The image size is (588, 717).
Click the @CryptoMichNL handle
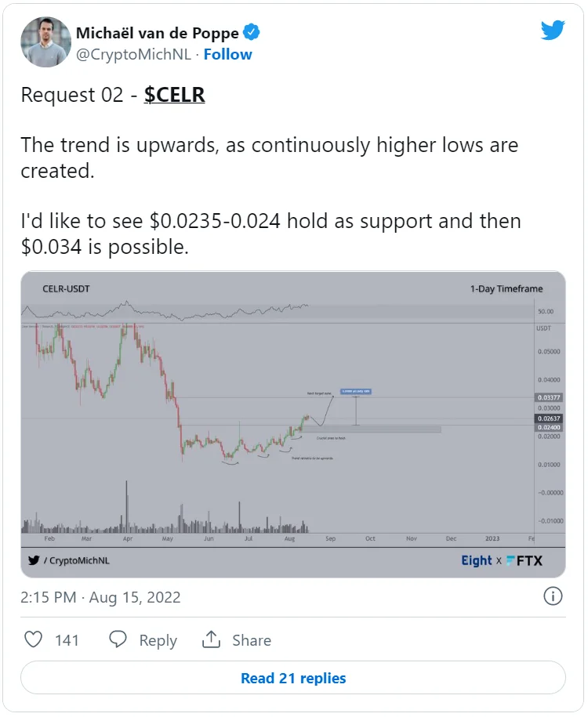135,54
